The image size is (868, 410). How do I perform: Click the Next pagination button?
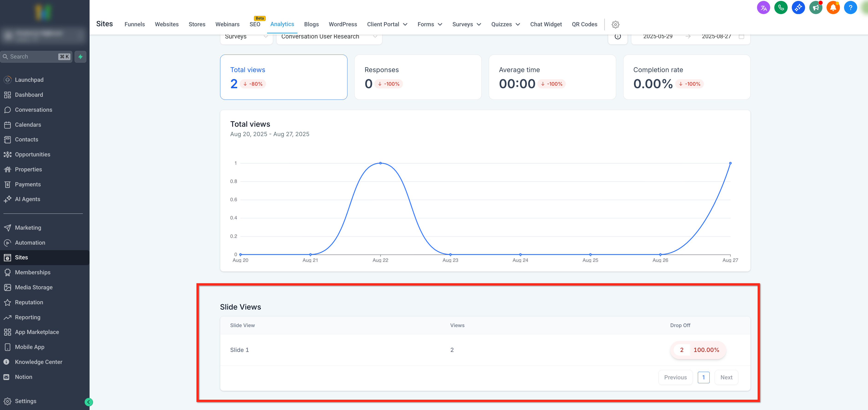click(x=726, y=377)
